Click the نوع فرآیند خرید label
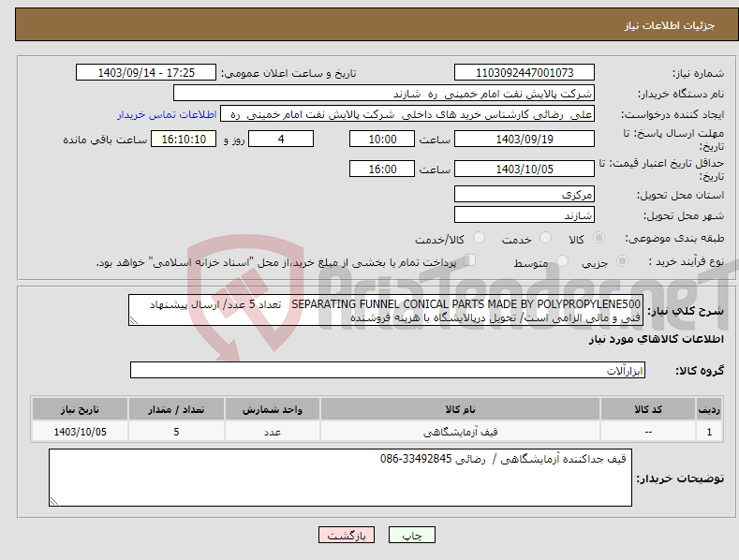Image resolution: width=739 pixels, height=560 pixels. pyautogui.click(x=687, y=261)
